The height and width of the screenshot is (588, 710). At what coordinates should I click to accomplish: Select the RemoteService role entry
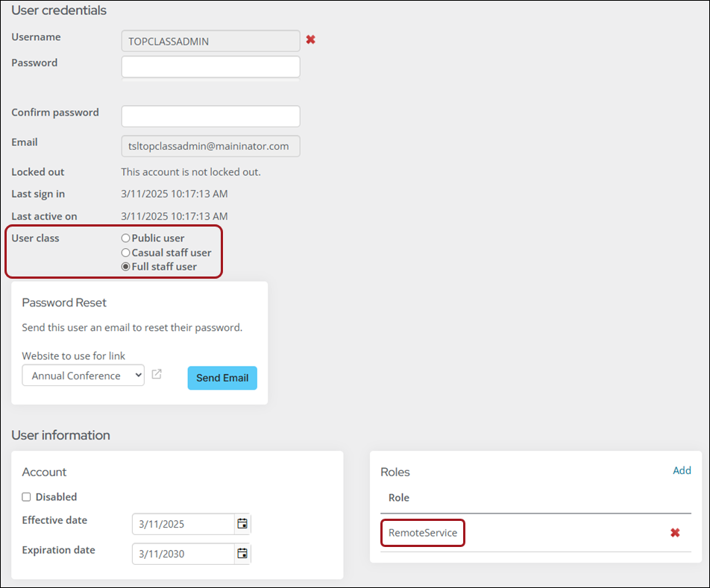(423, 533)
